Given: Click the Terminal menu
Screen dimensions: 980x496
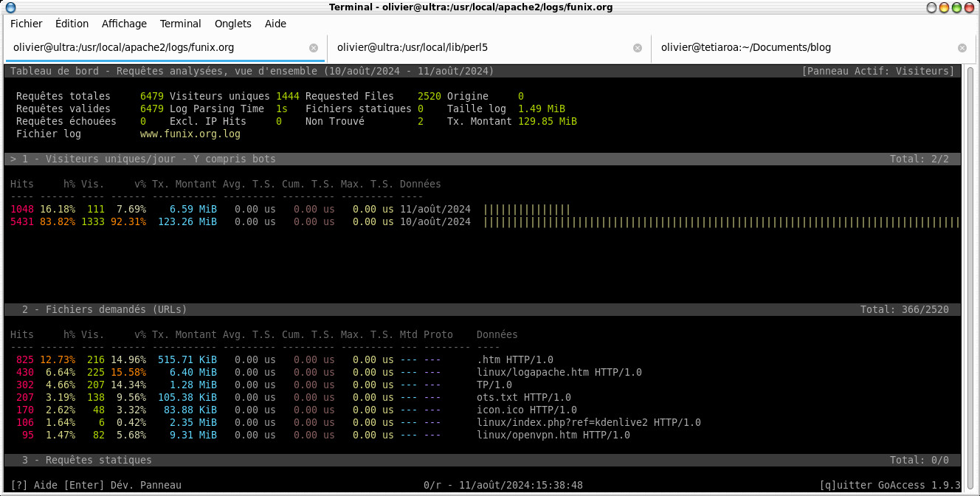Looking at the screenshot, I should click(180, 24).
